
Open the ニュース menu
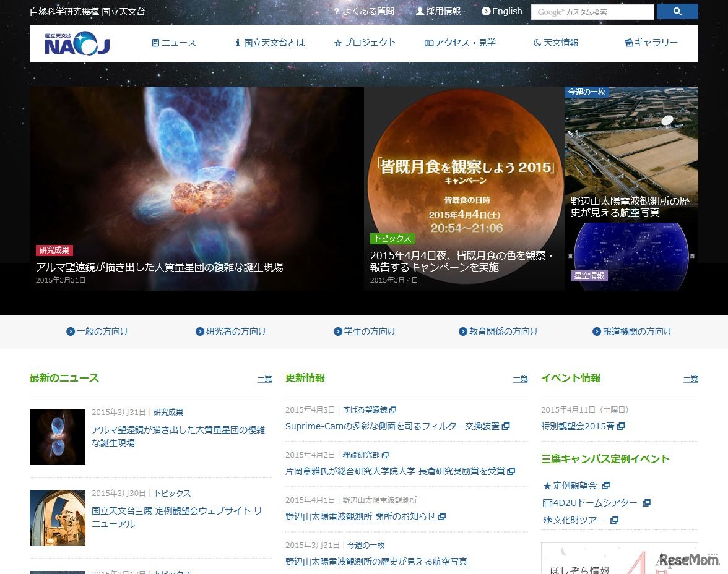click(x=174, y=43)
